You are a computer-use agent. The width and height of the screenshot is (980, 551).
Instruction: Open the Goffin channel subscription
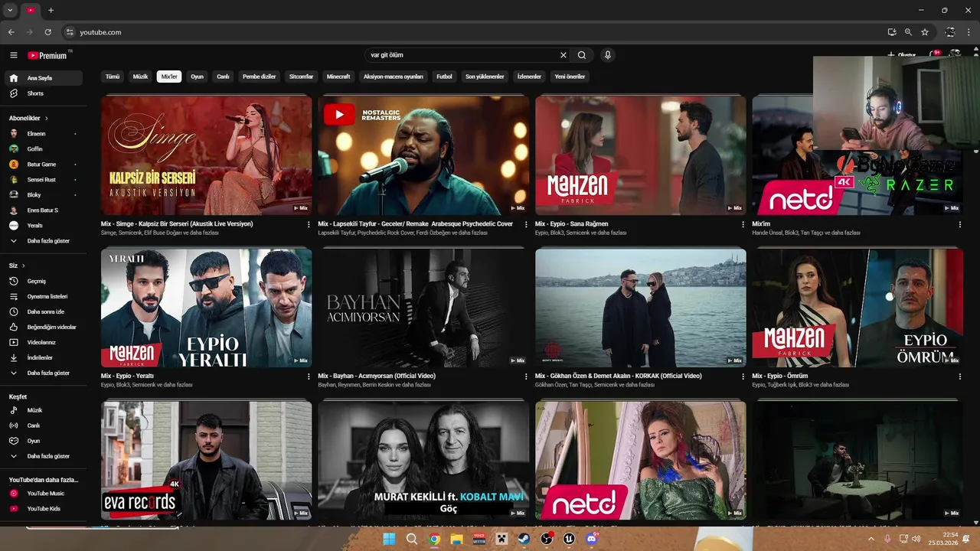(x=44, y=149)
